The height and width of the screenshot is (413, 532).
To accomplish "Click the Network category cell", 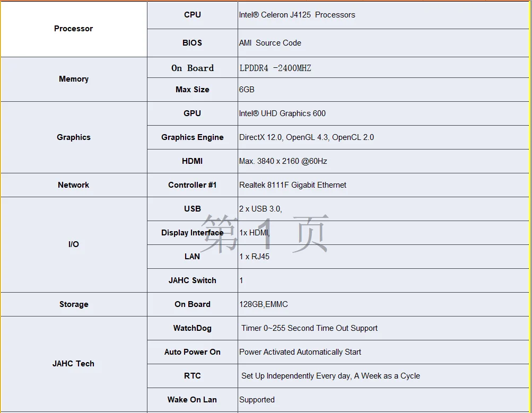I will [x=74, y=185].
